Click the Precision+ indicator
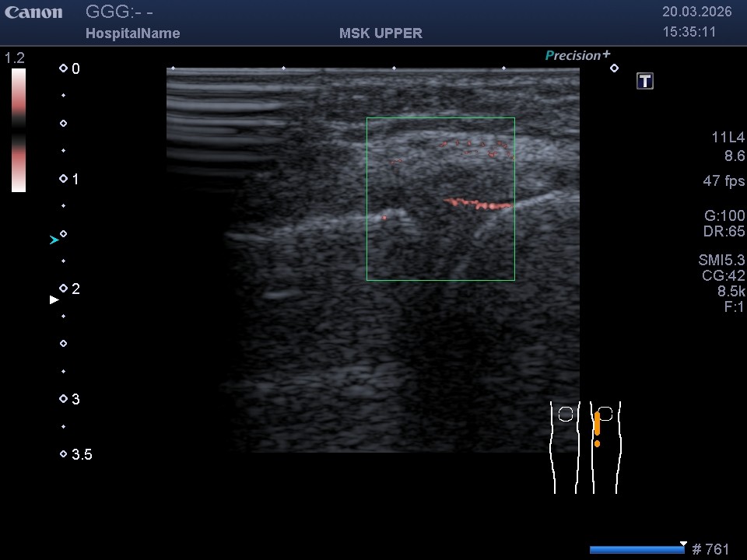Viewport: 747px width, 560px height. tap(577, 55)
